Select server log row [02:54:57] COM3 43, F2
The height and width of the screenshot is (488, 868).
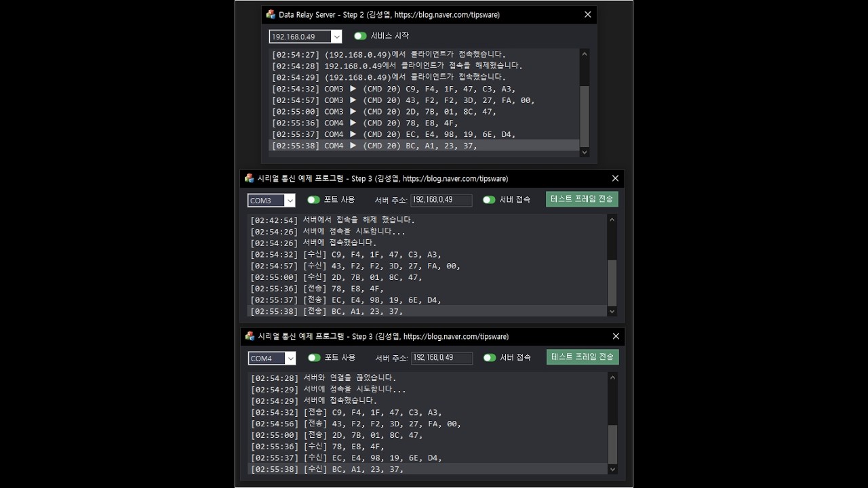pos(425,100)
